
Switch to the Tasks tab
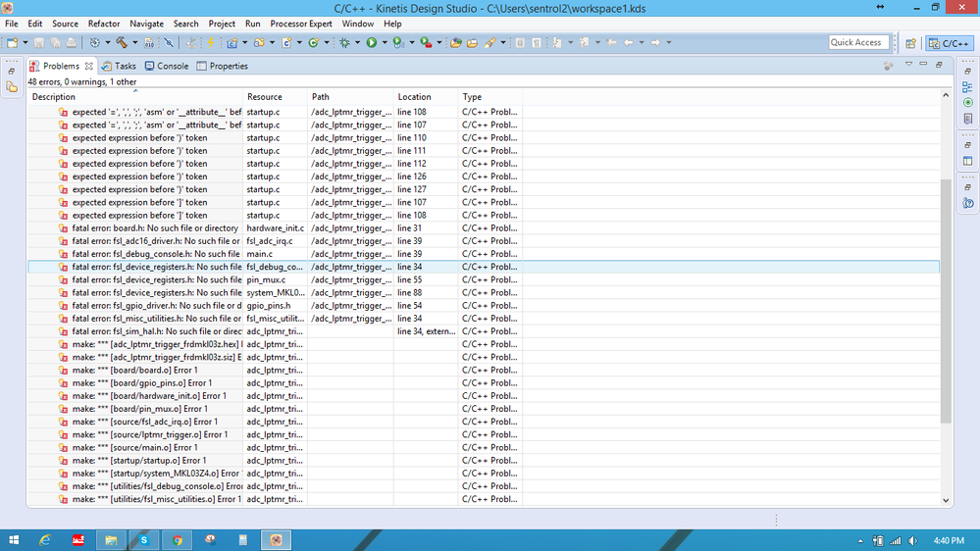120,67
